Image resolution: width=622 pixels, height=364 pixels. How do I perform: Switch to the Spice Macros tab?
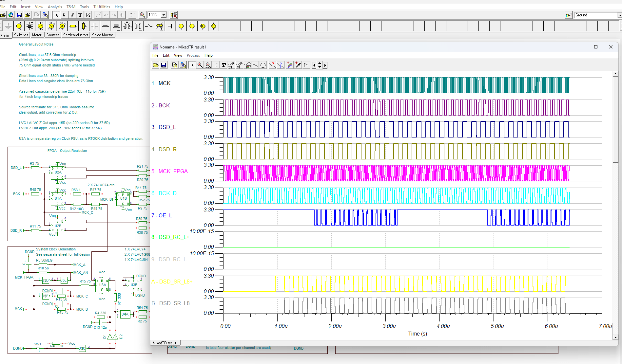103,35
